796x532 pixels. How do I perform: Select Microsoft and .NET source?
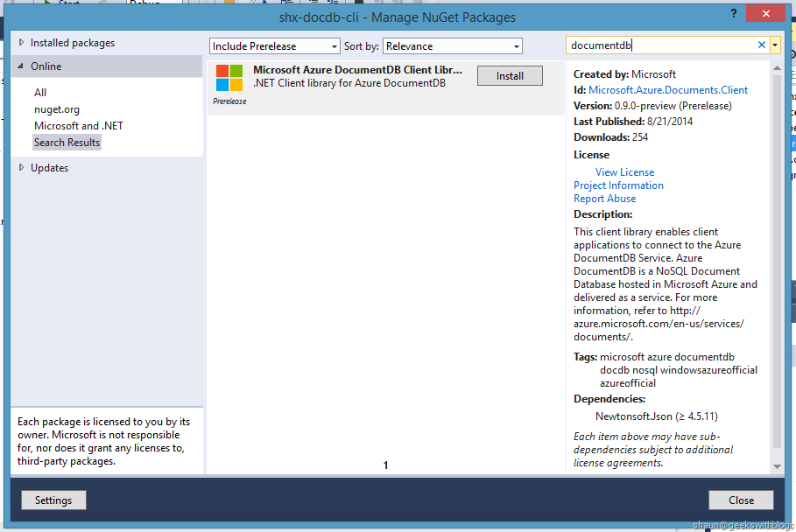tap(79, 126)
